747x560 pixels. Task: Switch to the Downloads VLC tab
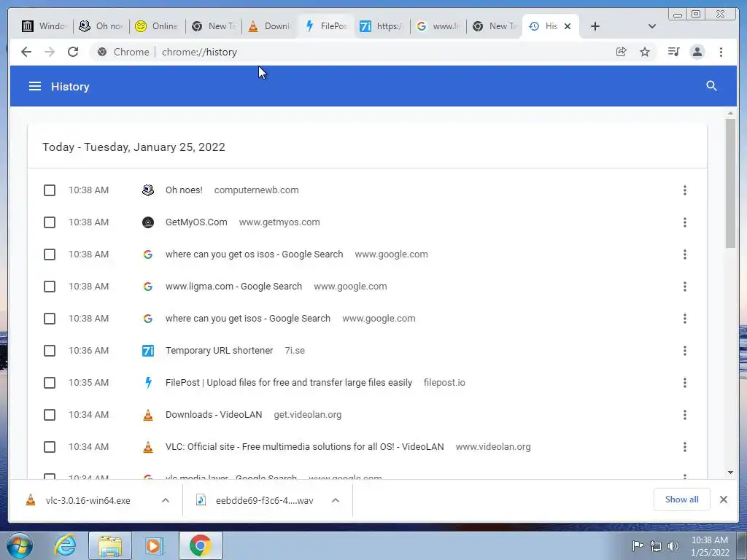(270, 26)
